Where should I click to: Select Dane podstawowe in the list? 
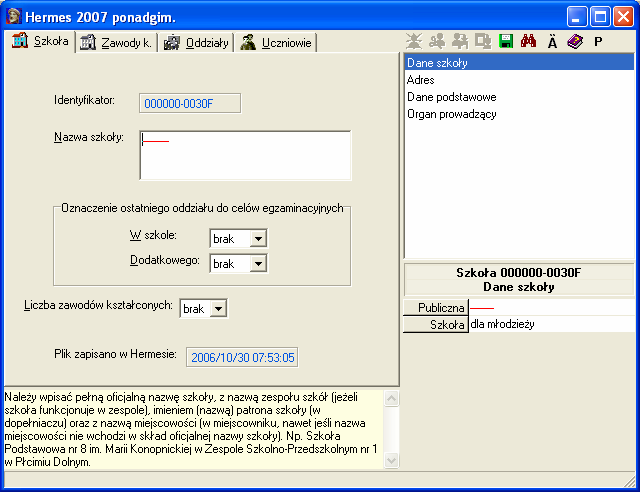coord(519,97)
